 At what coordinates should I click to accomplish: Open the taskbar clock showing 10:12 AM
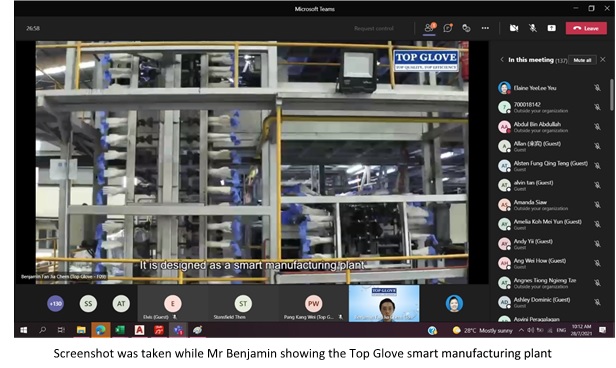click(581, 330)
